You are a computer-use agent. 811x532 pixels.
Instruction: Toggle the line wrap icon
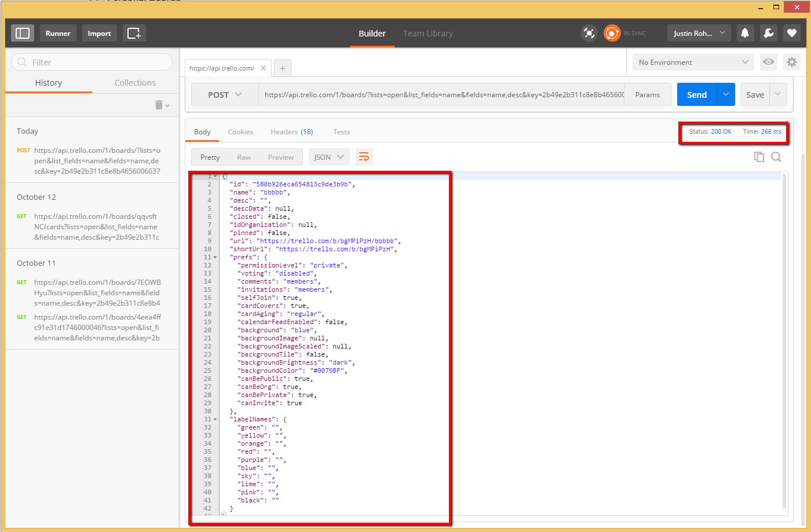coord(364,157)
